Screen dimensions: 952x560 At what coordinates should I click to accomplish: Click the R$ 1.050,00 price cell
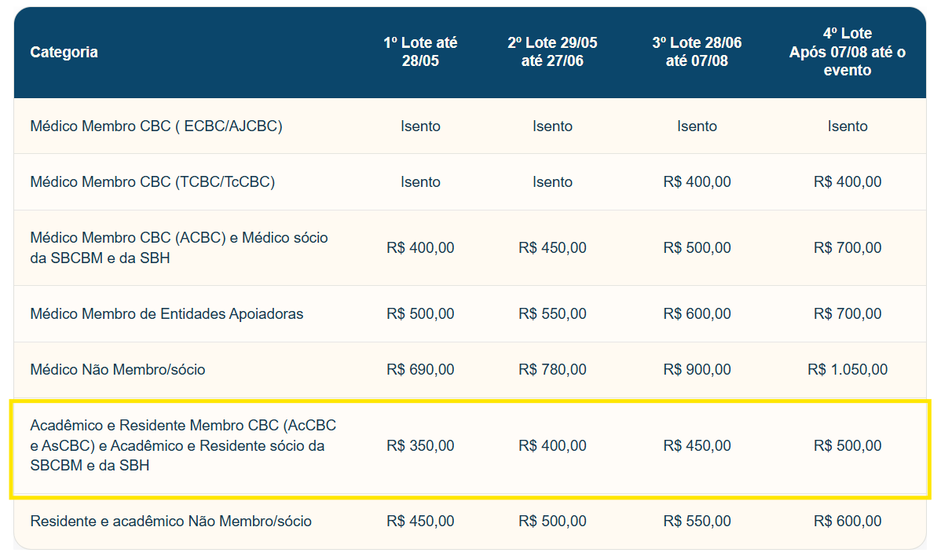pos(848,369)
